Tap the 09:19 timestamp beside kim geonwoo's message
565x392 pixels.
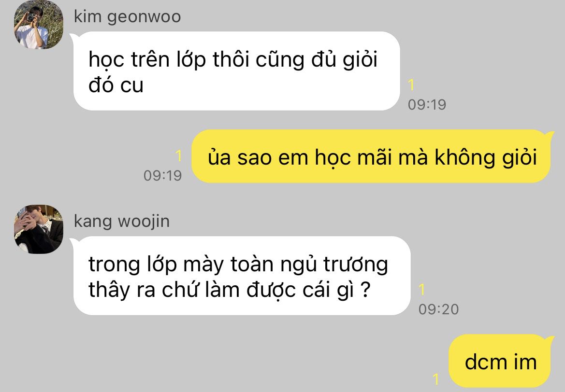tap(427, 105)
